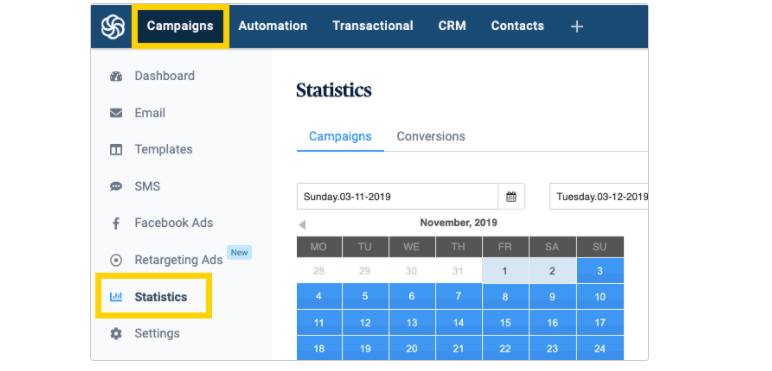The height and width of the screenshot is (371, 772).
Task: Click the Facebook Ads f icon
Action: 116,223
